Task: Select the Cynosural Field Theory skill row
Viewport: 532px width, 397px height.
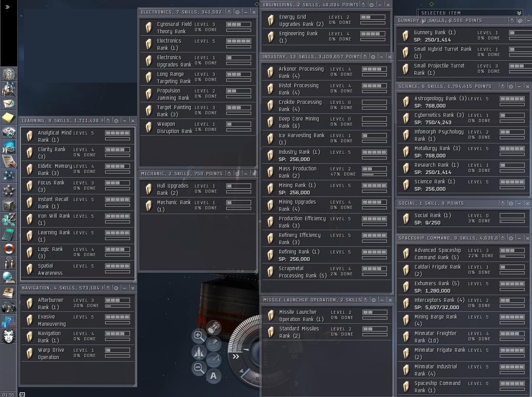Action: pyautogui.click(x=198, y=28)
